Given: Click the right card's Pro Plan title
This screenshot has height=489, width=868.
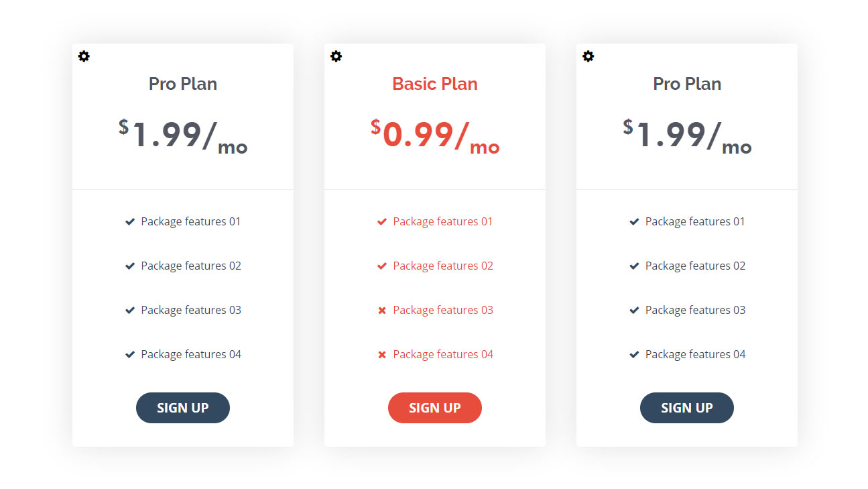Looking at the screenshot, I should tap(687, 84).
